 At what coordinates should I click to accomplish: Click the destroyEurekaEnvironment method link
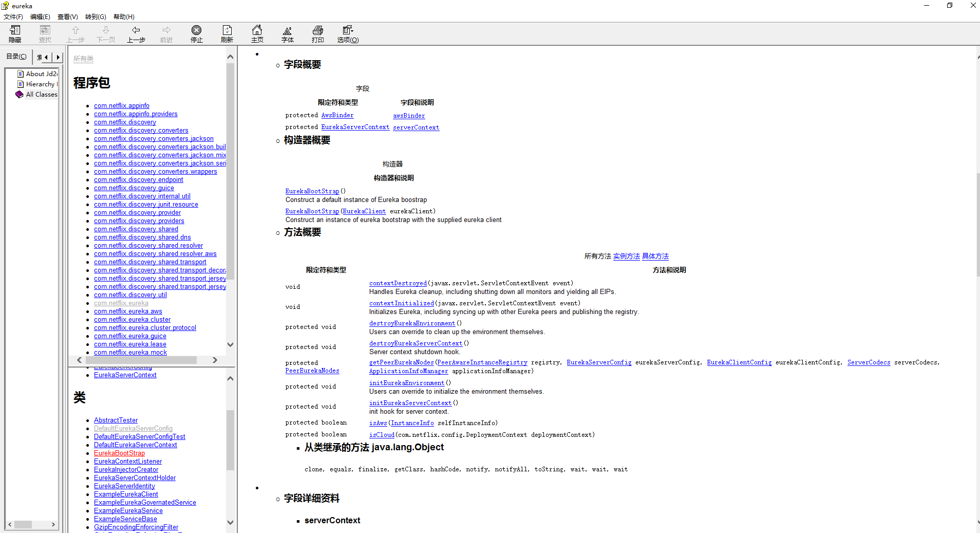tap(412, 323)
